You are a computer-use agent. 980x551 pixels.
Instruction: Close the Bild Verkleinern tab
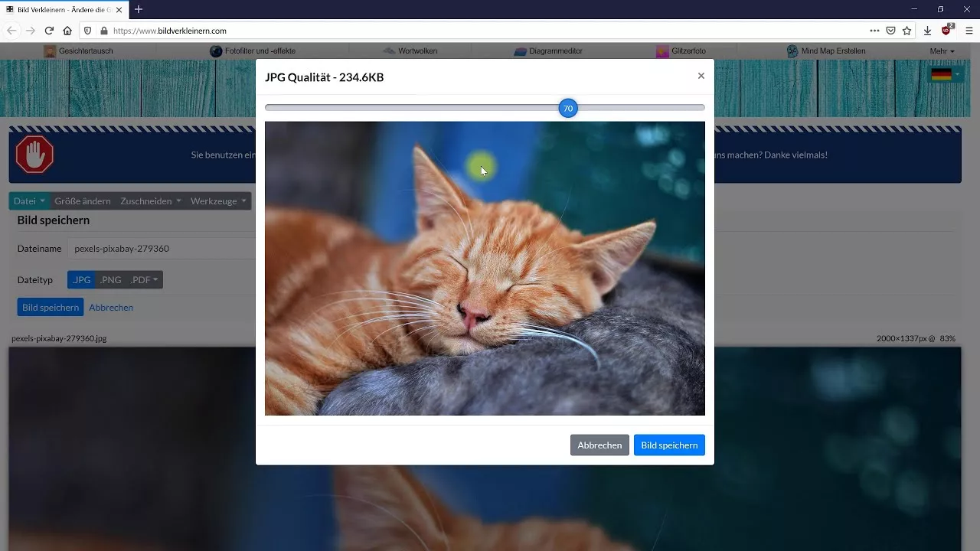pos(119,9)
